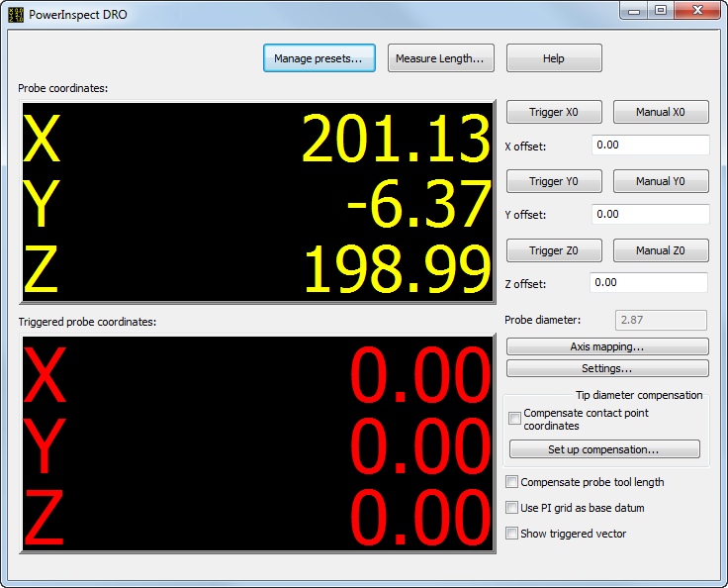Click Trigger Y0 button

point(554,181)
